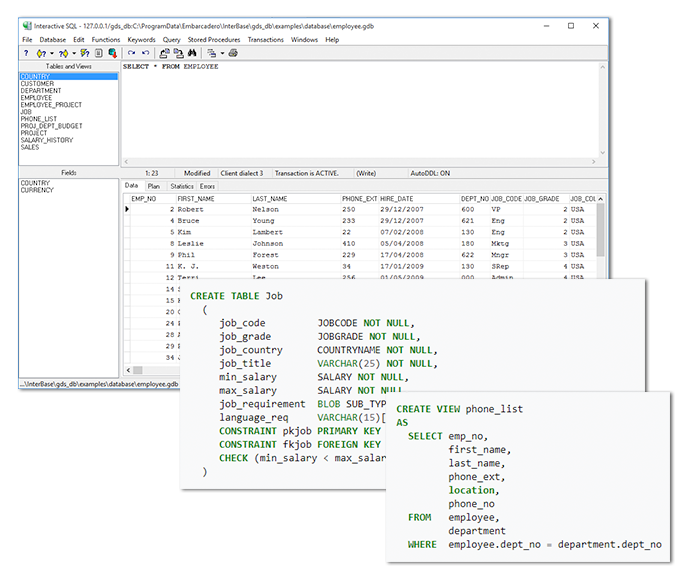The image size is (688, 580).
Task: Click the binoculars find icon
Action: (192, 53)
